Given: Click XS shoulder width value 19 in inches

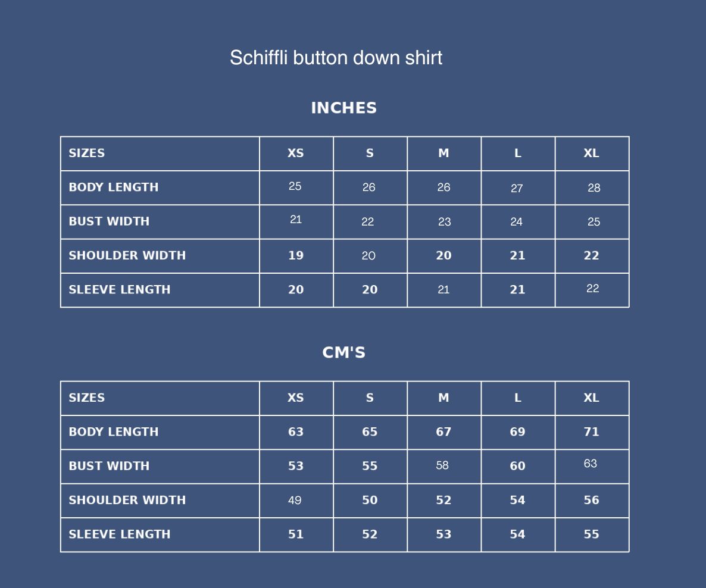Looking at the screenshot, I should coord(296,255).
